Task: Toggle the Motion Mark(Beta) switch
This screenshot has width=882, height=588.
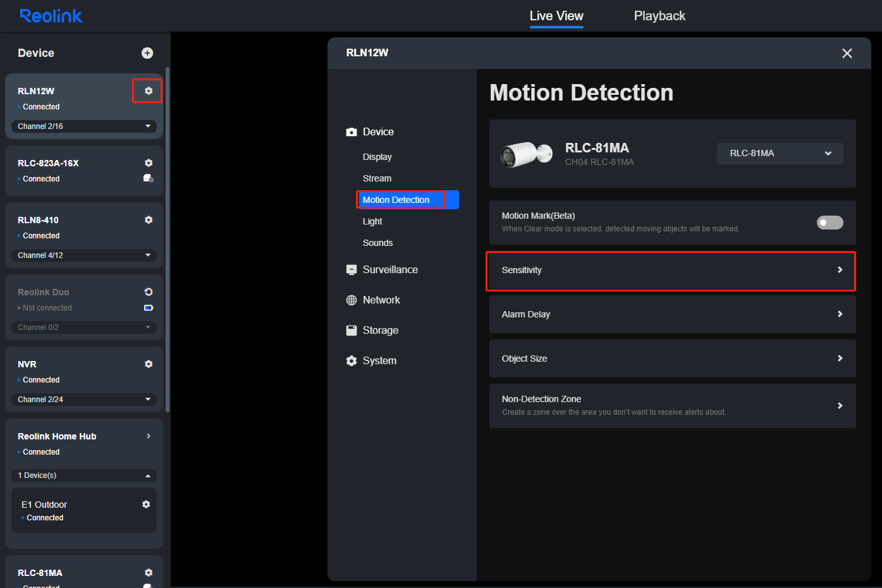Action: click(830, 223)
